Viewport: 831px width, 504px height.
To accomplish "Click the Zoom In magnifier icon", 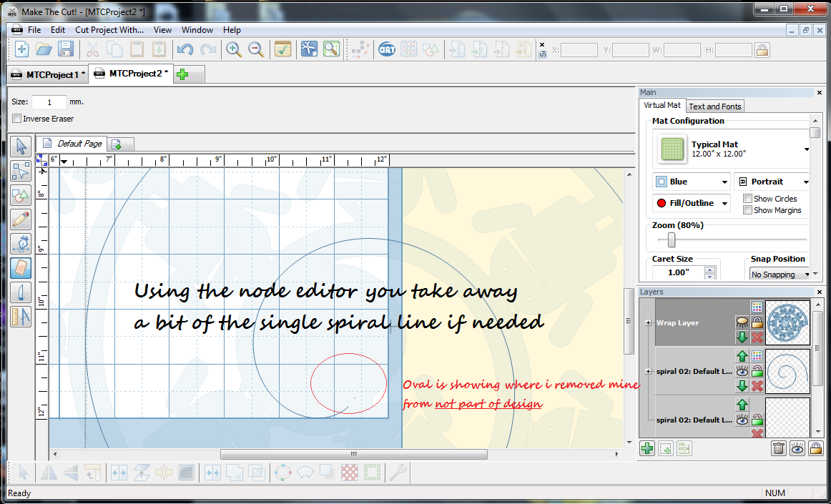I will [x=234, y=49].
